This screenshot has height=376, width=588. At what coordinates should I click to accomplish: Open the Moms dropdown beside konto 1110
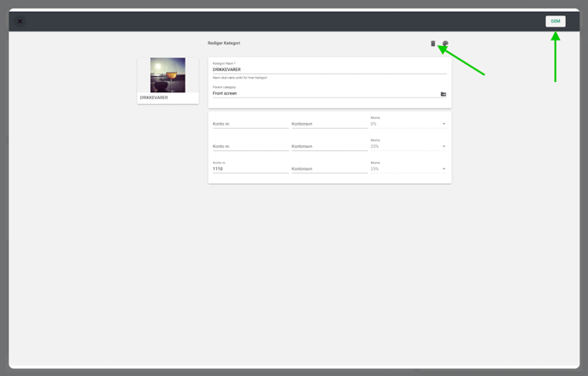point(407,169)
